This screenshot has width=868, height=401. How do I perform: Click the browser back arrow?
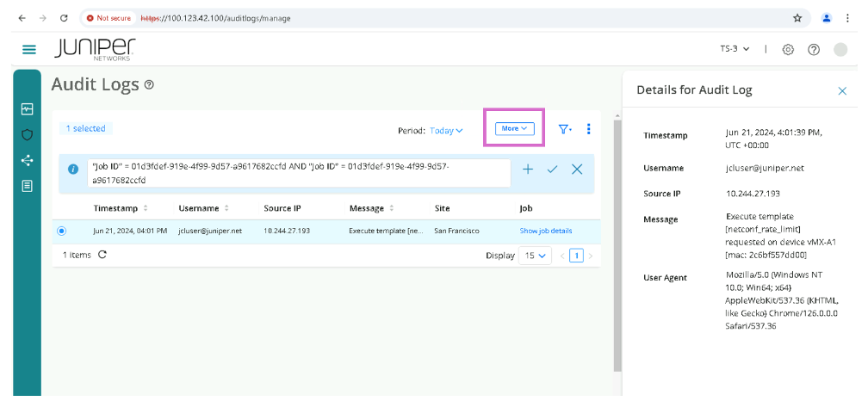[x=22, y=18]
